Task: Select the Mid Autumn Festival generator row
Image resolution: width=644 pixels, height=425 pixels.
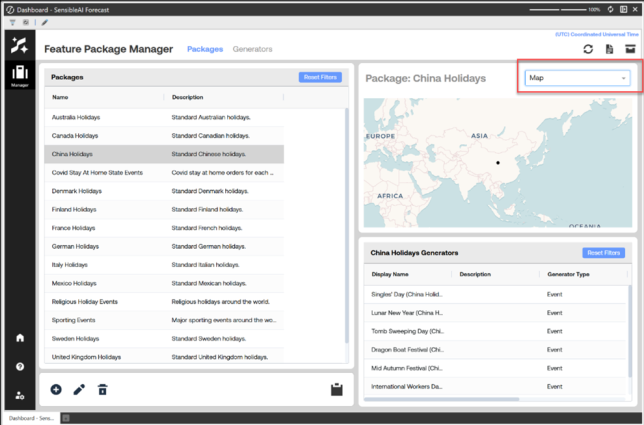Action: (x=496, y=368)
